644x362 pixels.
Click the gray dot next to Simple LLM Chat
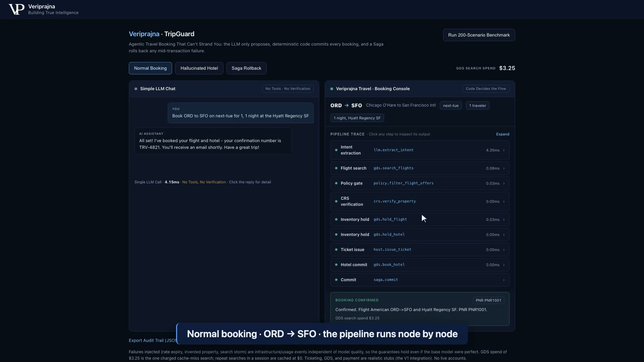coord(136,89)
